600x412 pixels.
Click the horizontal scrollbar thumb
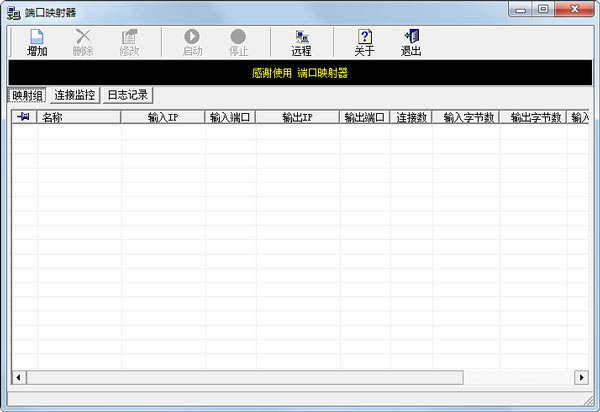click(245, 378)
